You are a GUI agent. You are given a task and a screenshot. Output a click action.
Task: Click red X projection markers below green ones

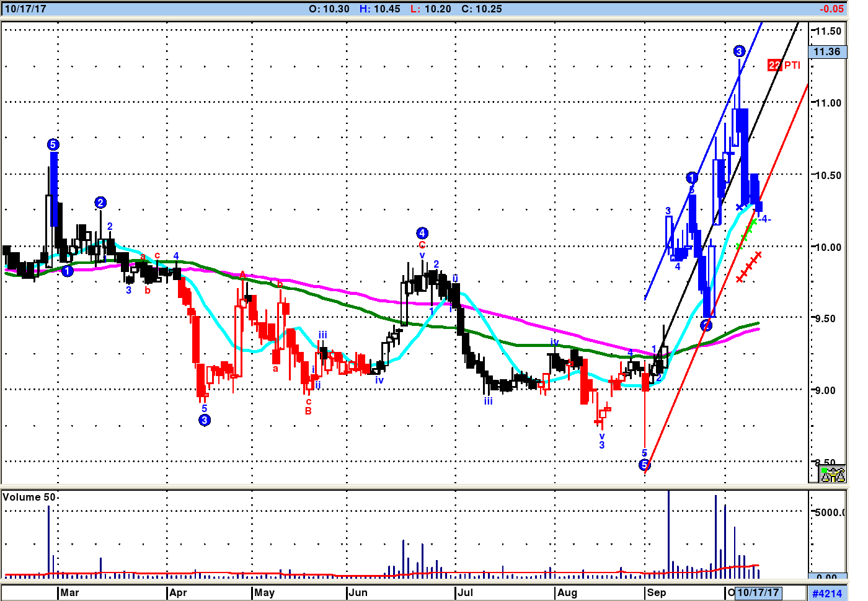click(748, 267)
